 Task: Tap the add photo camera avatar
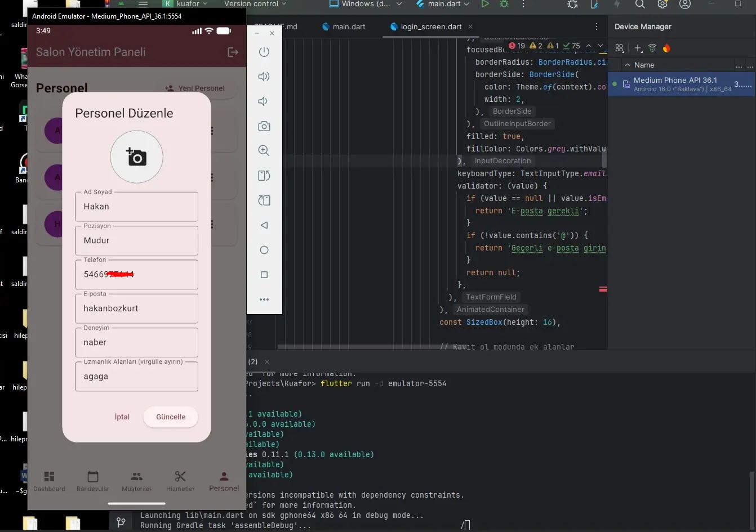pyautogui.click(x=136, y=157)
